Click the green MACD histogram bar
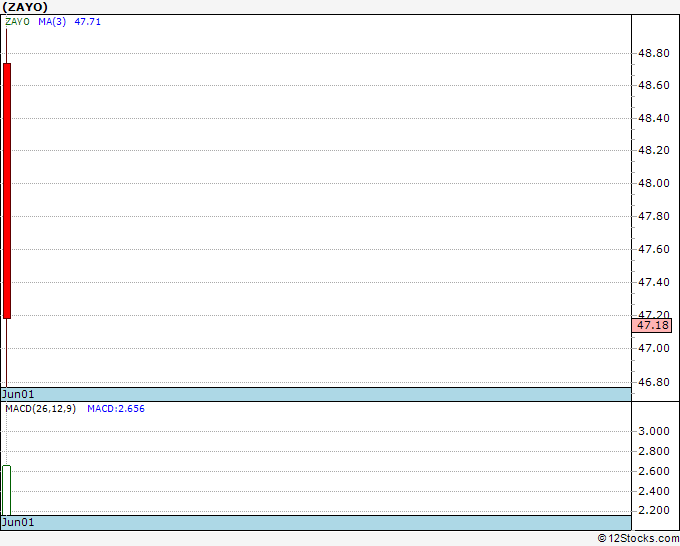 tap(7, 490)
